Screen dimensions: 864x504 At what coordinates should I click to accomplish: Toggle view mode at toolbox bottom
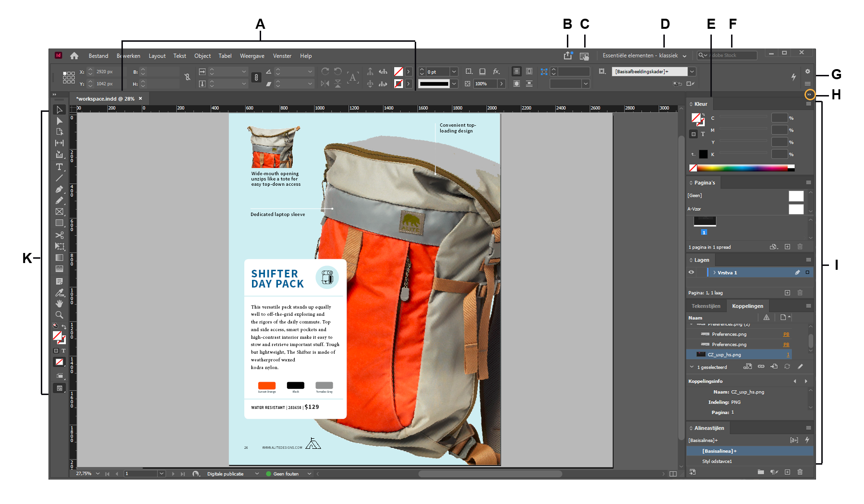60,388
